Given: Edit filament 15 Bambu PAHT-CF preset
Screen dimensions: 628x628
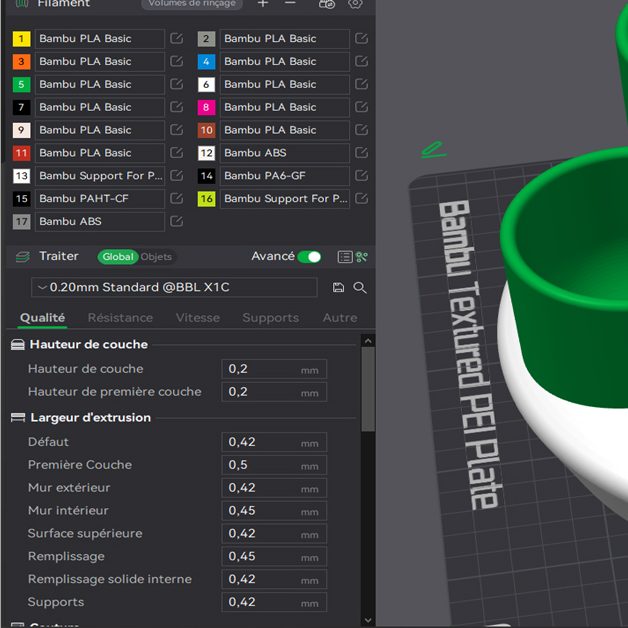Looking at the screenshot, I should (x=176, y=198).
